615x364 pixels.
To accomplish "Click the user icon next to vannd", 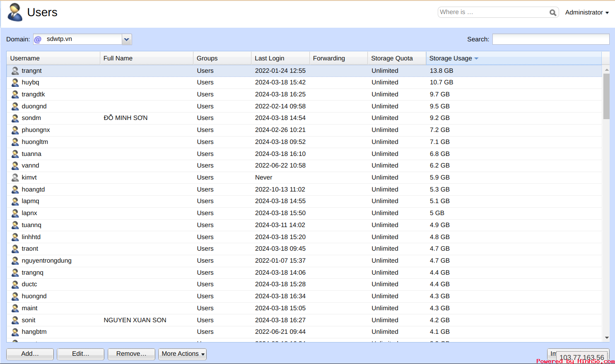I will (x=15, y=166).
